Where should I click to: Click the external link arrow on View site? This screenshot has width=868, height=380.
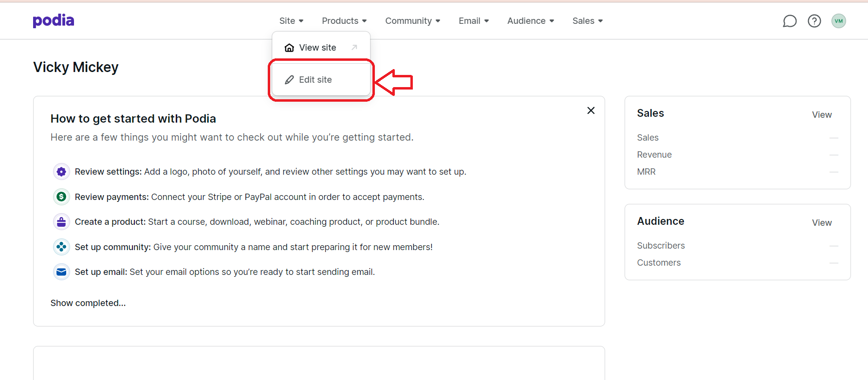coord(354,47)
